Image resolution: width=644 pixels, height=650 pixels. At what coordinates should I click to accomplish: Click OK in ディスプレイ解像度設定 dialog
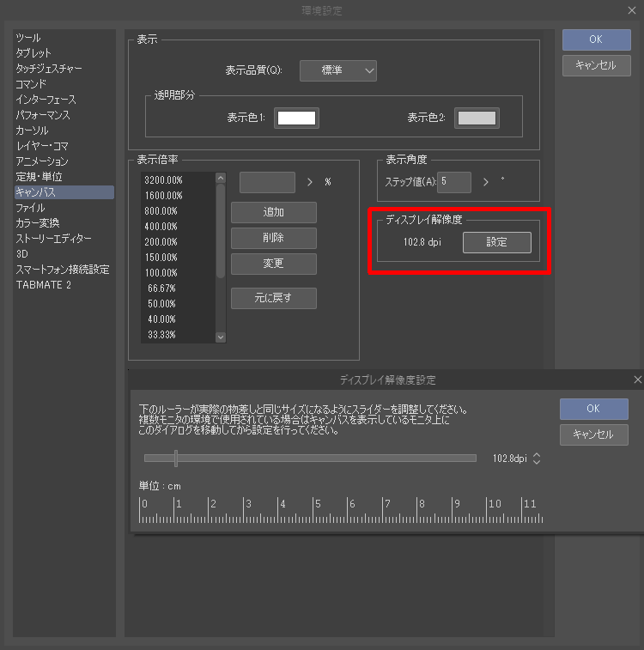(x=594, y=410)
